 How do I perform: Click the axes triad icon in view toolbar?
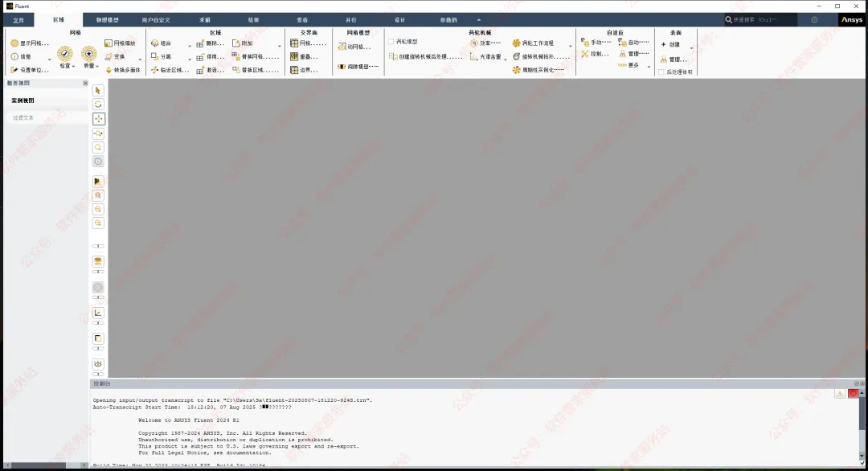tap(98, 313)
